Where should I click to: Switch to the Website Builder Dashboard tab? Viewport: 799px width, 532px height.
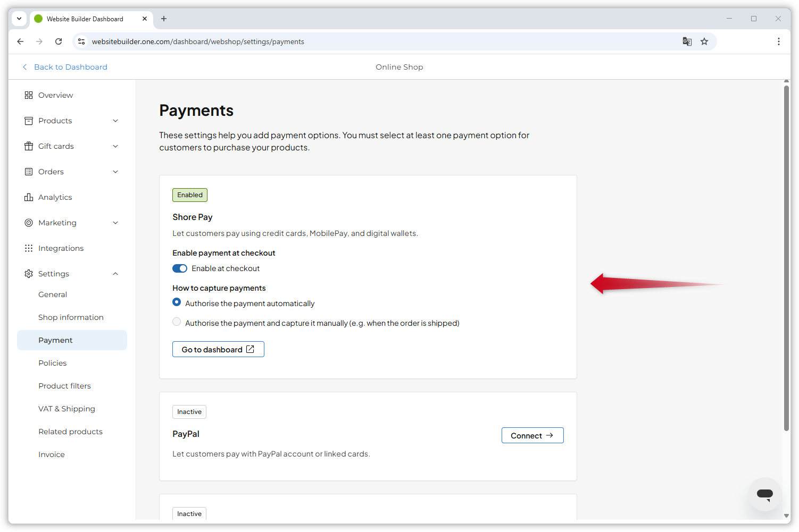click(85, 19)
